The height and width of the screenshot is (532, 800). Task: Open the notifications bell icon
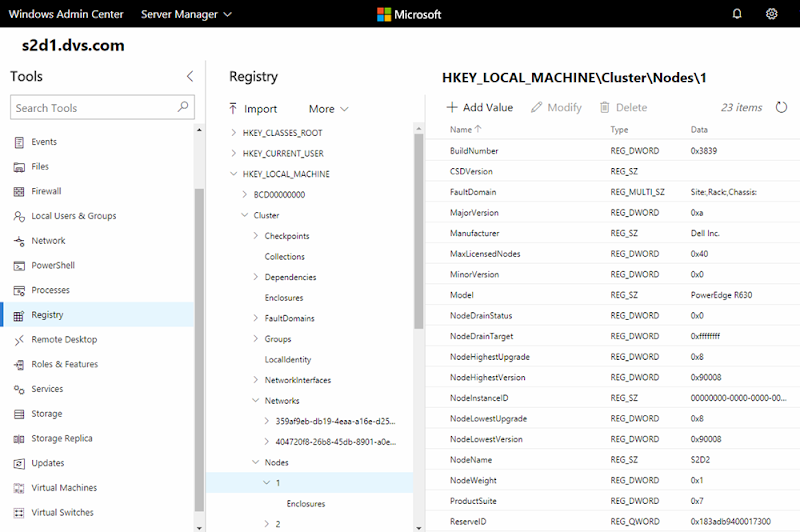[x=737, y=14]
